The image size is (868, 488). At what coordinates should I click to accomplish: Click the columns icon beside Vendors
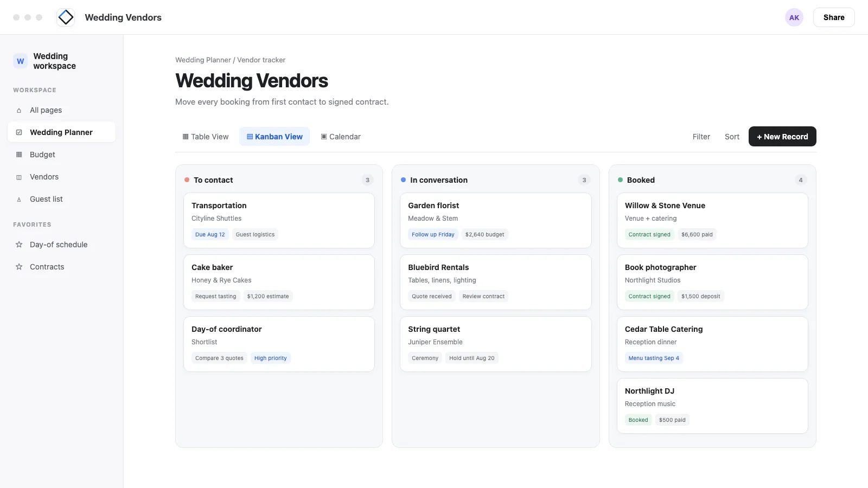19,177
